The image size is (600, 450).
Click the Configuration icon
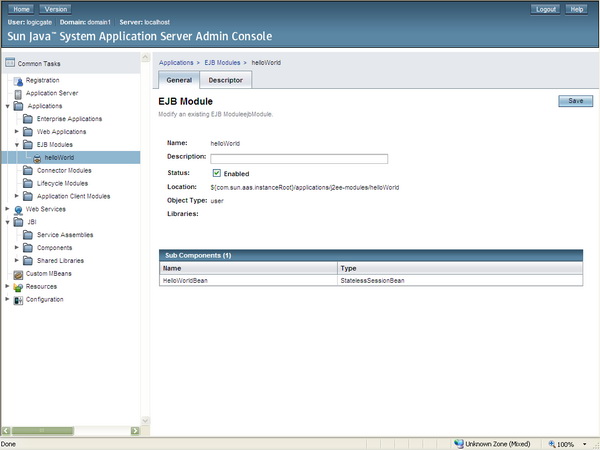point(18,300)
